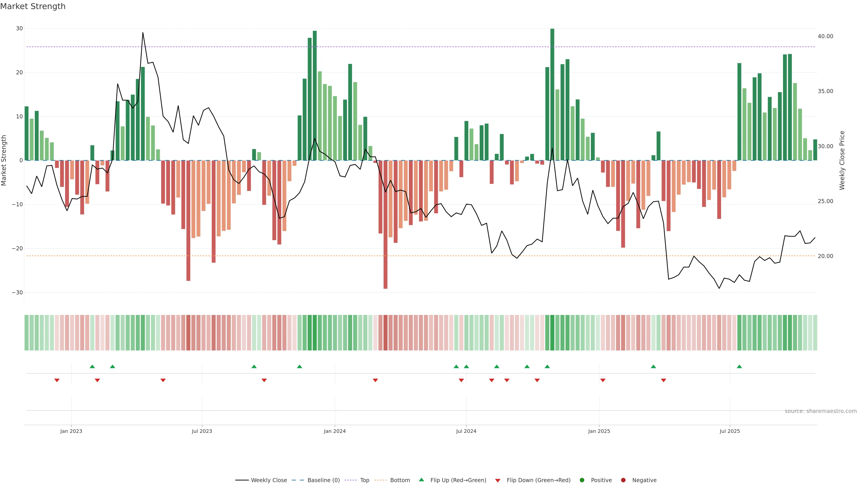The image size is (868, 488).
Task: Click the first green flip-up marker after Jan 2023
Action: coord(92,366)
